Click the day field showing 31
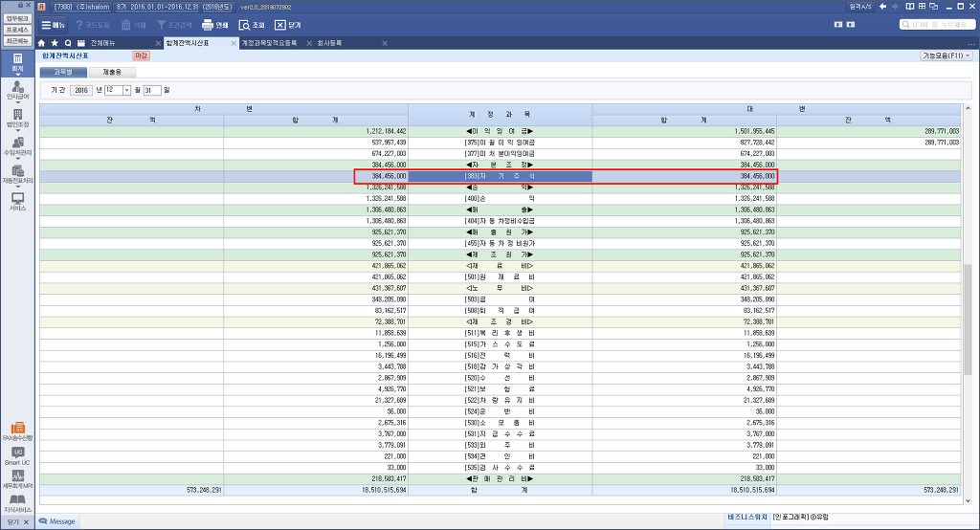Viewport: 980px width, 530px height. (x=152, y=90)
